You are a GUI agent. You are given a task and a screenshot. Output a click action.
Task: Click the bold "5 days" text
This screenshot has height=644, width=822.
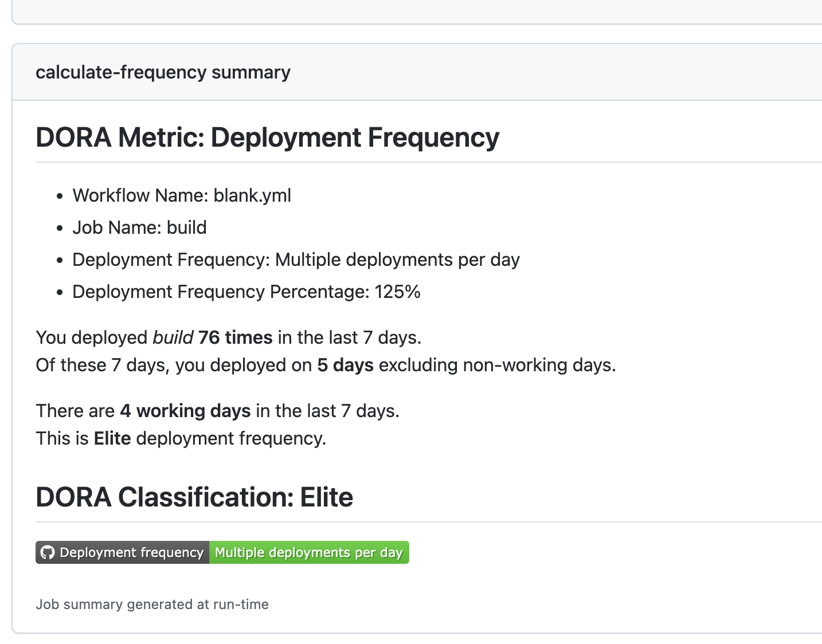(345, 365)
